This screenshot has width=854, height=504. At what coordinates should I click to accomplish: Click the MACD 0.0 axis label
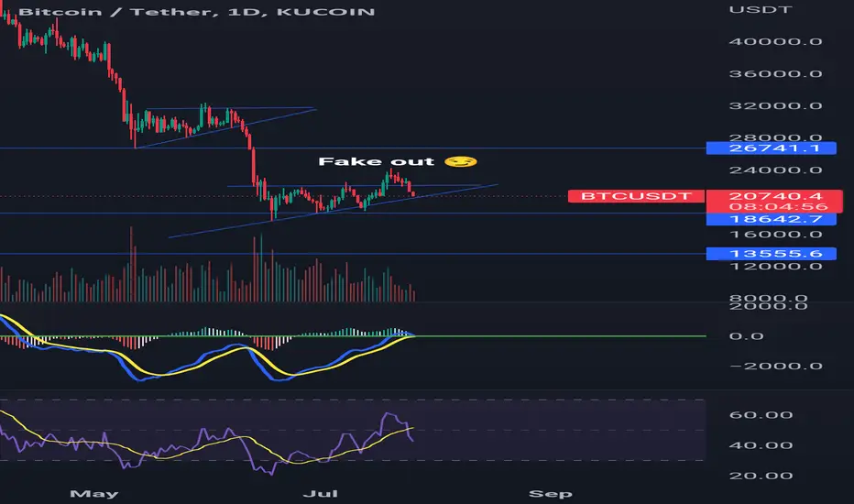point(746,336)
